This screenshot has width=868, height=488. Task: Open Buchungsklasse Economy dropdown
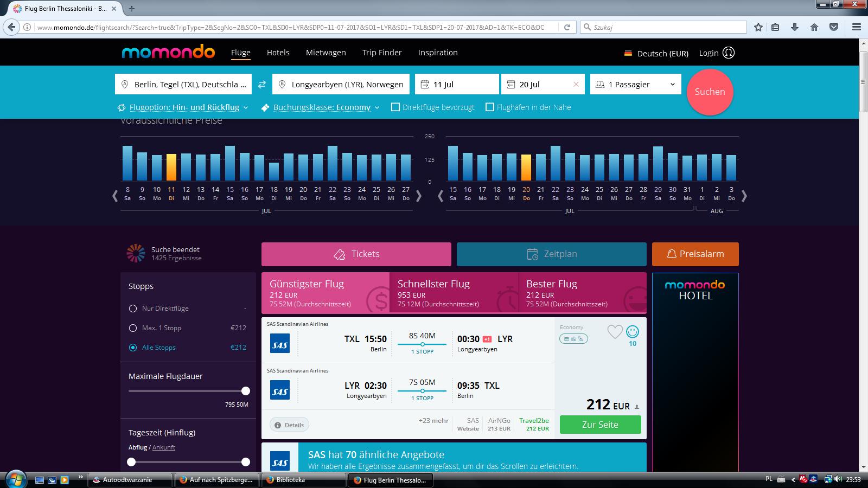point(320,107)
